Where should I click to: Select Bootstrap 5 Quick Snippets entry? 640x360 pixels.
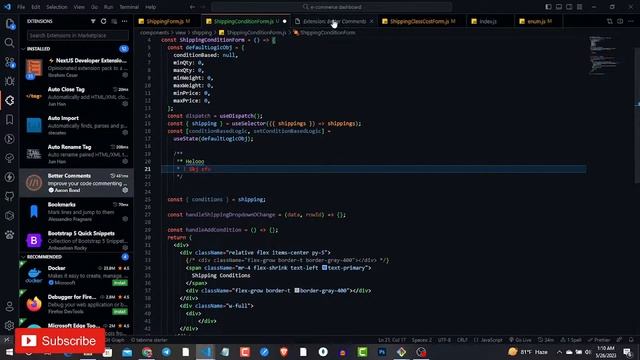click(76, 240)
